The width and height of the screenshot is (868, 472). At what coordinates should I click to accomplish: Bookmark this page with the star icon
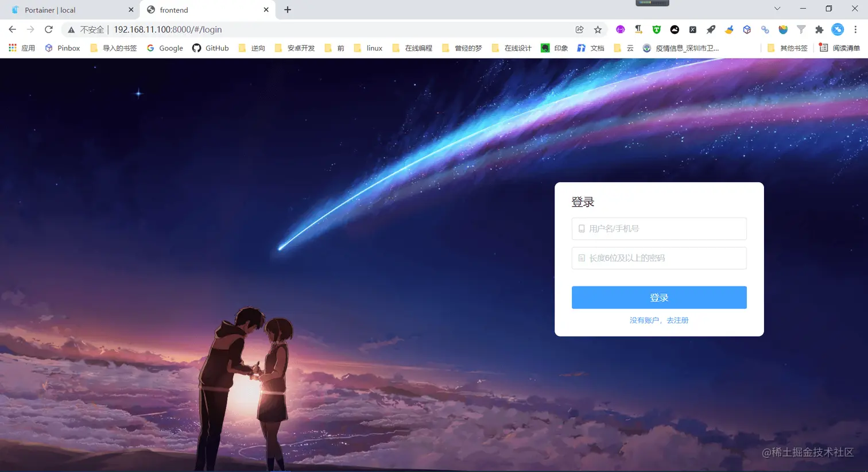coord(598,29)
